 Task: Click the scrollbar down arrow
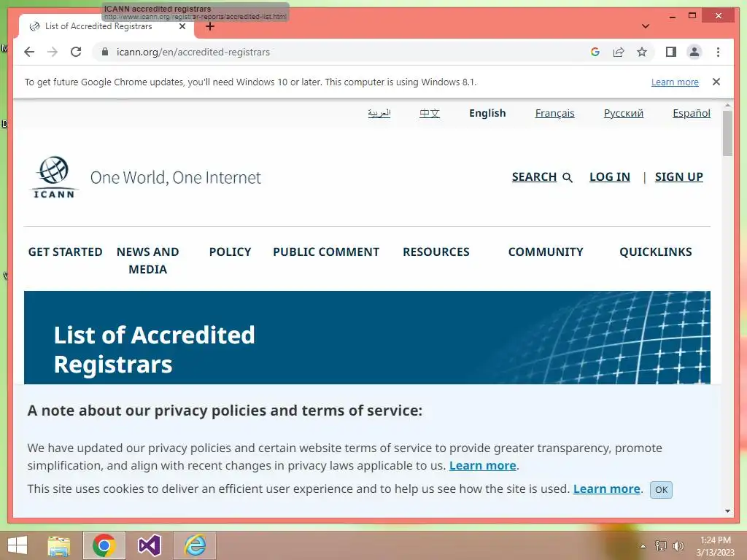[727, 511]
